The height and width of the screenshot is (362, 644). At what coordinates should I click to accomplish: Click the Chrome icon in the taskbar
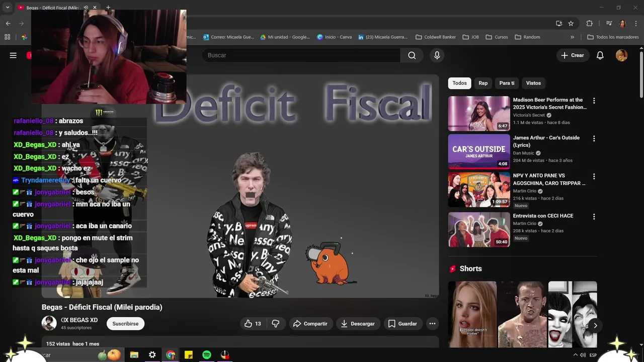pos(171,355)
